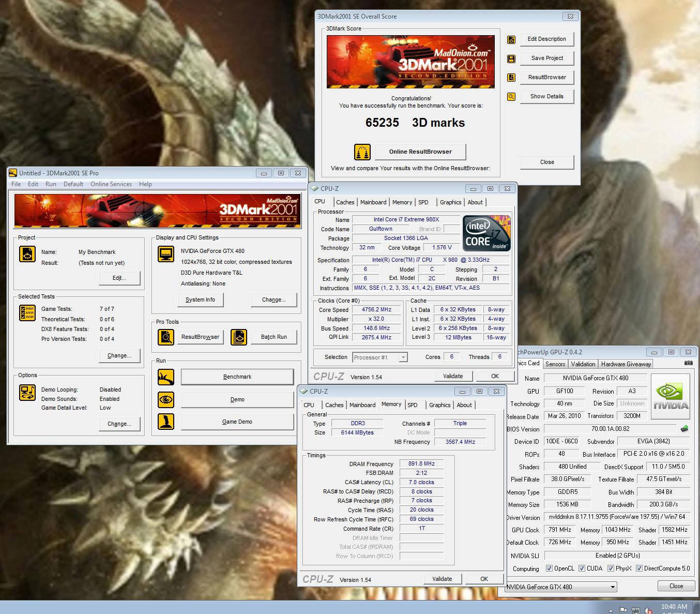
Task: Click the Demo eye icon
Action: (166, 399)
